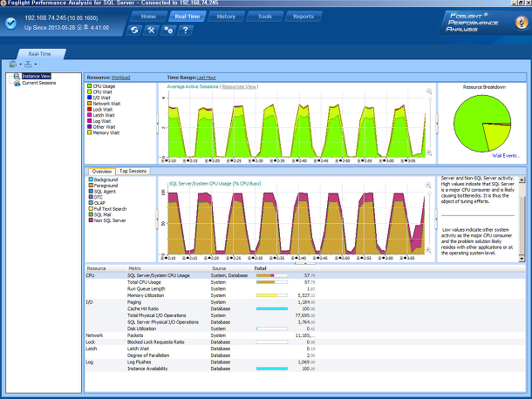The width and height of the screenshot is (532, 399).
Task: Click the gears configuration icon button
Action: (168, 30)
